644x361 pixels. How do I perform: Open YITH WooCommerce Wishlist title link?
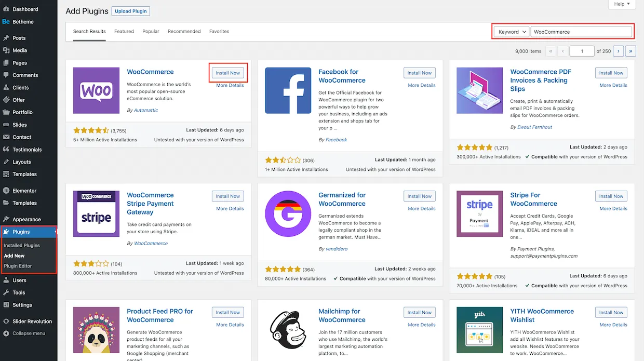(542, 316)
